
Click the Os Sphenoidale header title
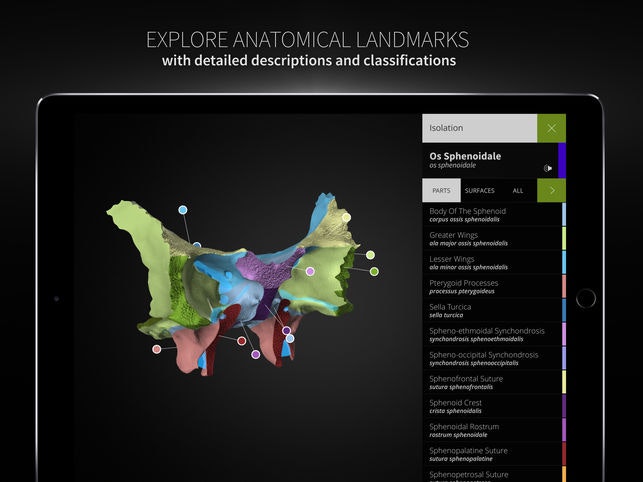[x=465, y=156]
